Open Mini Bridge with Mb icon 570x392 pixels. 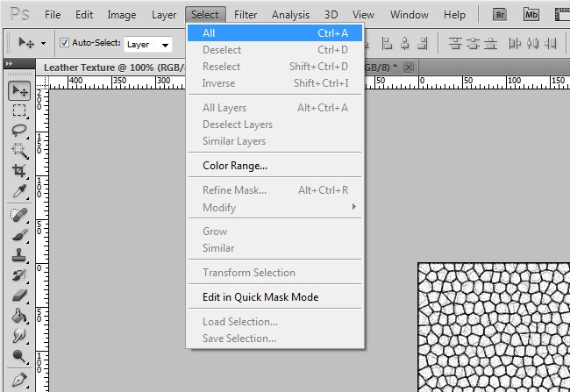pos(531,14)
